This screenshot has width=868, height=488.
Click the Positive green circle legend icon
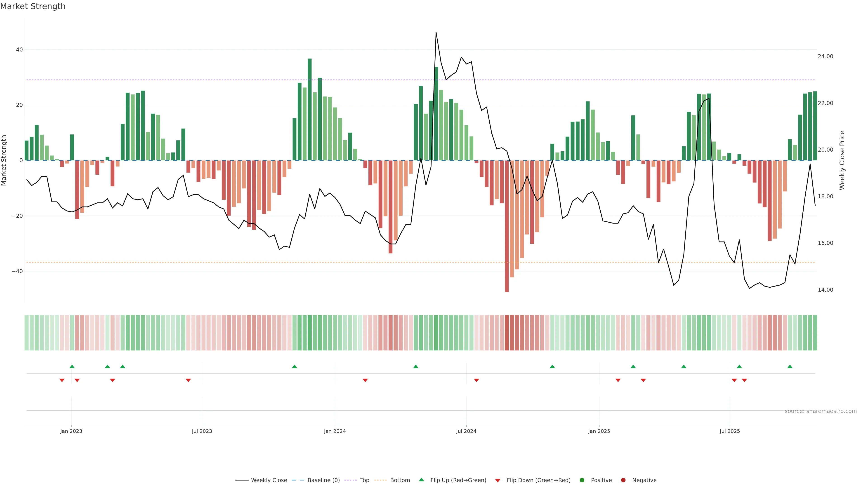[582, 480]
